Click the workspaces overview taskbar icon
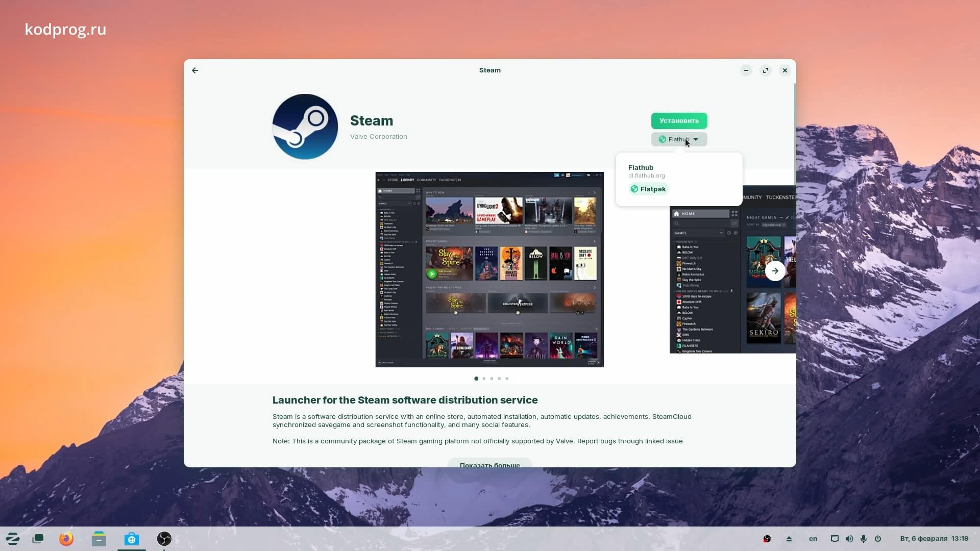Image resolution: width=980 pixels, height=551 pixels. coord(38,539)
